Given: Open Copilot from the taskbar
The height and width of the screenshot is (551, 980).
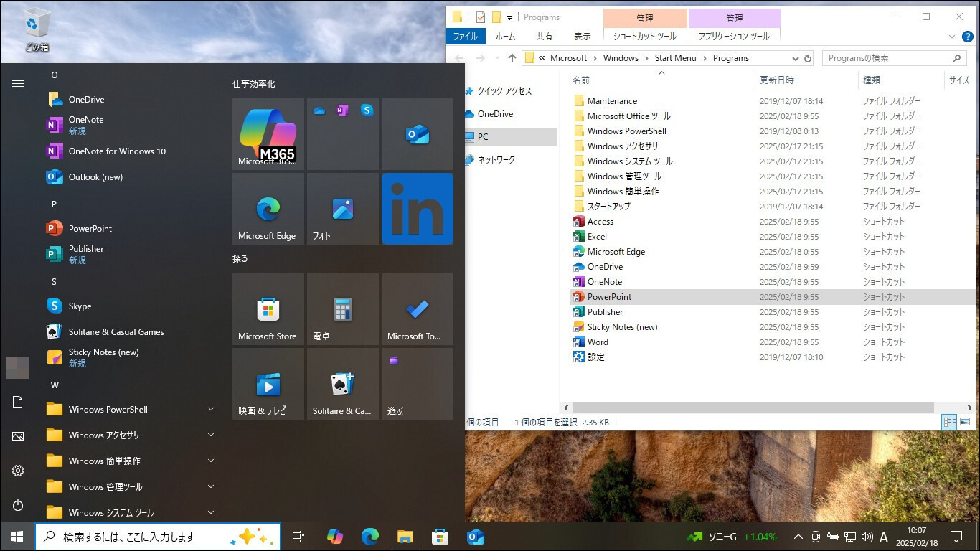Looking at the screenshot, I should pos(334,537).
